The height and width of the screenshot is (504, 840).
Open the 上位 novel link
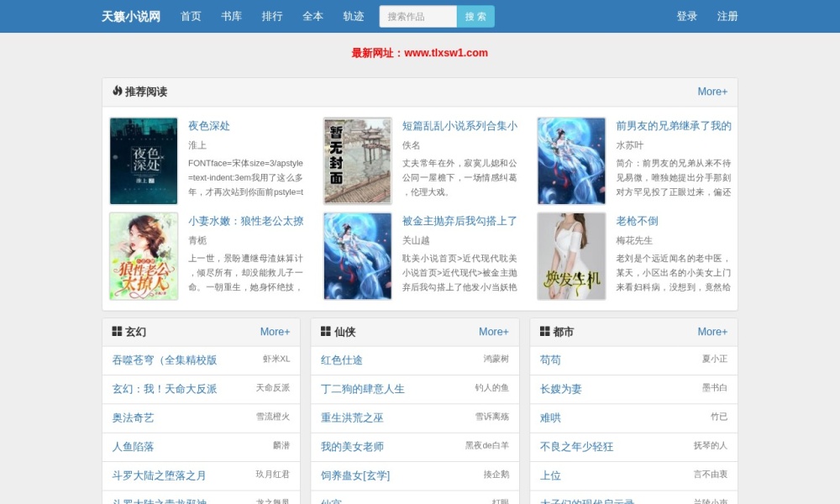click(x=550, y=475)
